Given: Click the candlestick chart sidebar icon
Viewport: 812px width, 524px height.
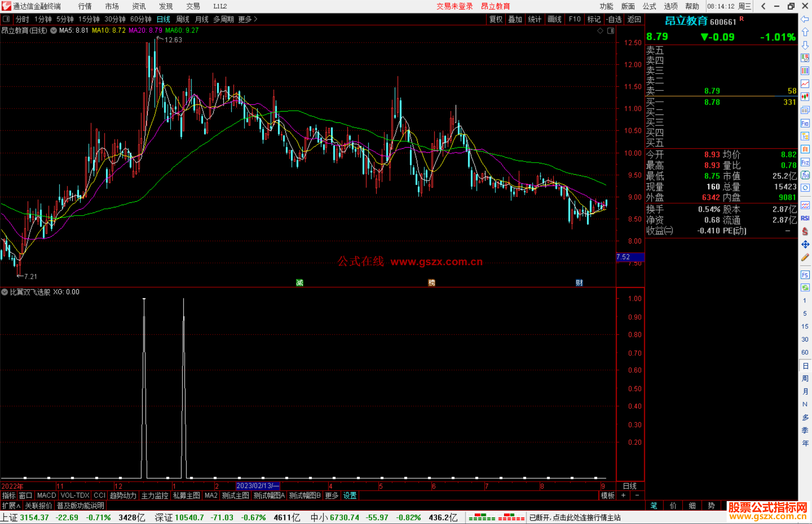Looking at the screenshot, I should click(x=805, y=97).
